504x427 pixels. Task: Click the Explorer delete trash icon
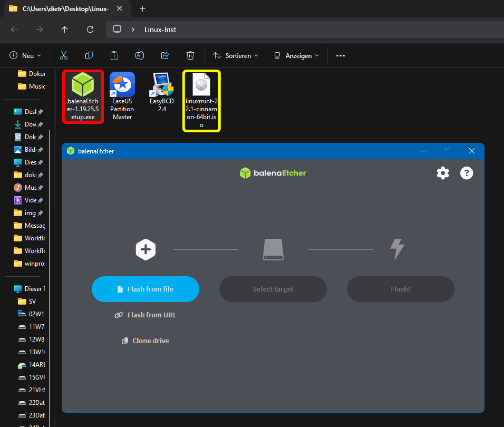(x=190, y=55)
